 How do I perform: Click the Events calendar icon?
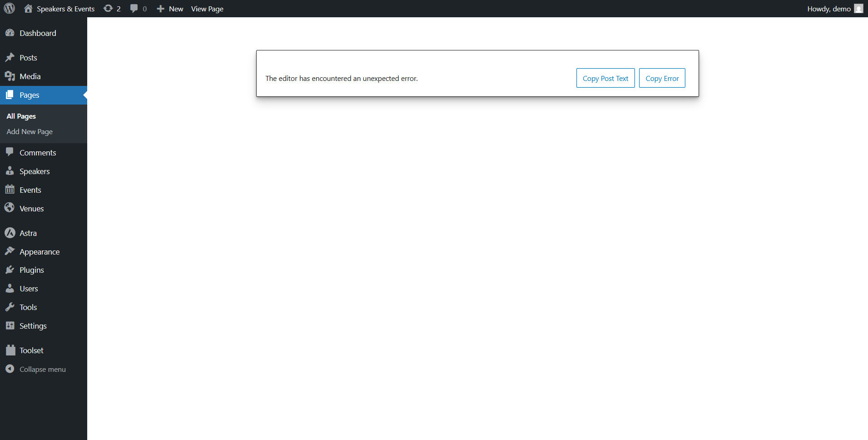click(10, 190)
